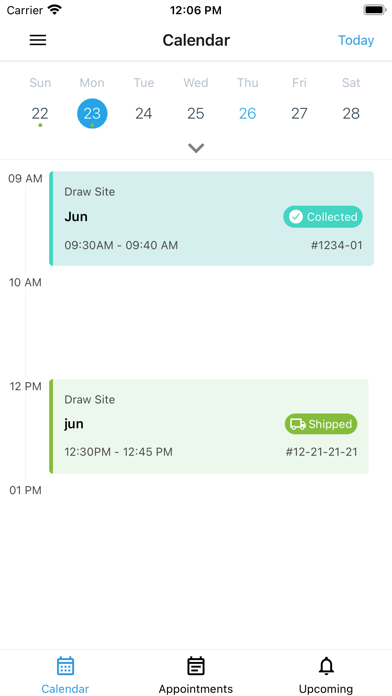Select Sunday 22 in week strip

(40, 114)
